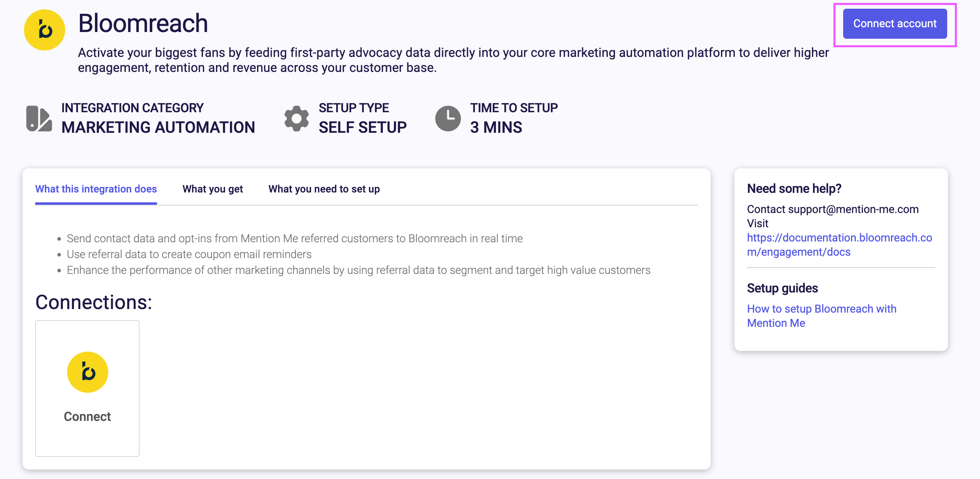Click the Bloomreach logo in the page header
Image resolution: width=980 pixels, height=479 pixels.
tap(44, 30)
